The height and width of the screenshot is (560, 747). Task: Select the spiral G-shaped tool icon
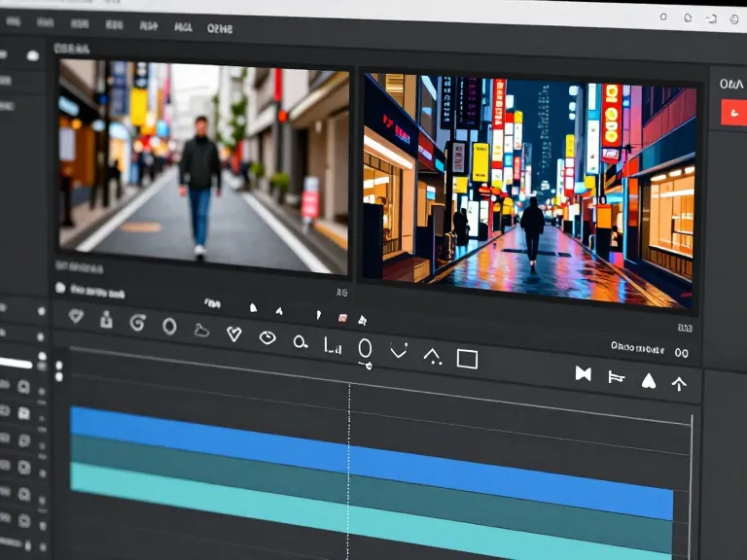pyautogui.click(x=138, y=323)
